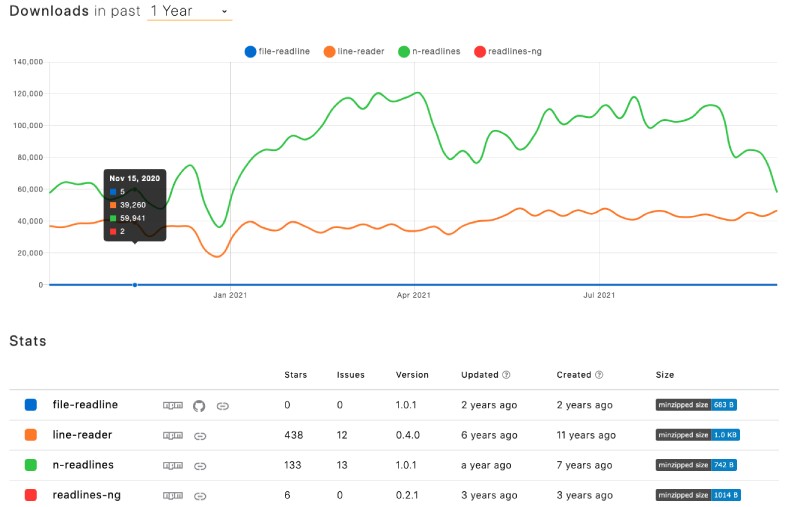Image resolution: width=800 pixels, height=507 pixels.
Task: Open the n-readlines package link
Action: [x=83, y=465]
